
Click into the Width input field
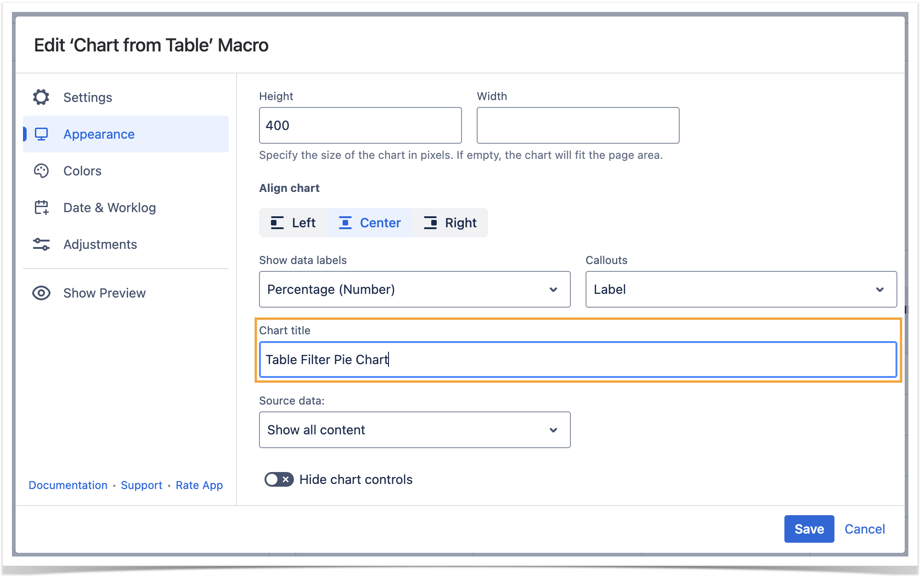point(578,125)
